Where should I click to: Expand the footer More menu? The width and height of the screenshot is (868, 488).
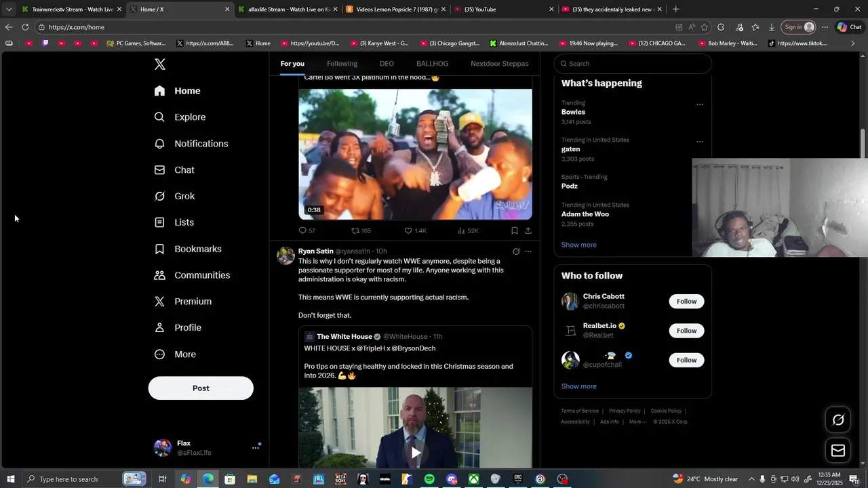tap(637, 422)
